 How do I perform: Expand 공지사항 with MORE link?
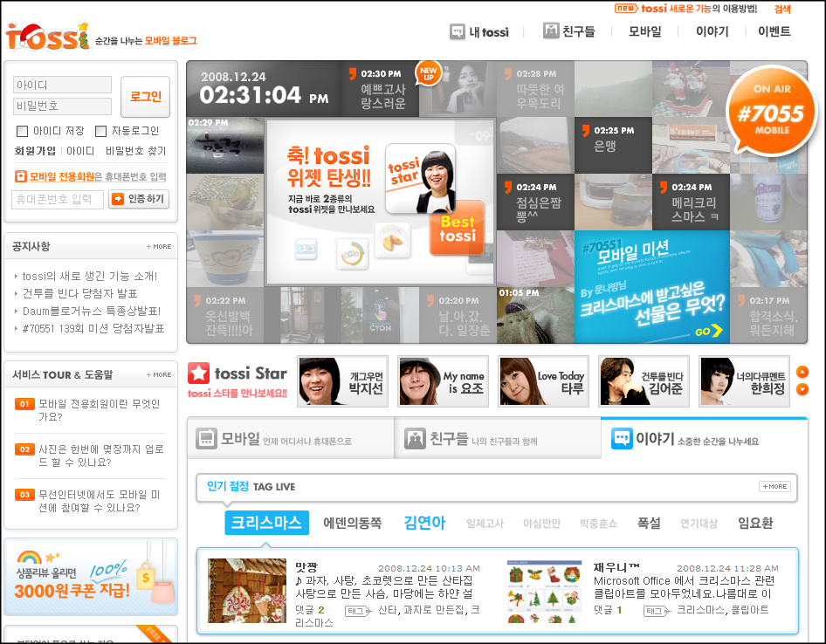[159, 246]
